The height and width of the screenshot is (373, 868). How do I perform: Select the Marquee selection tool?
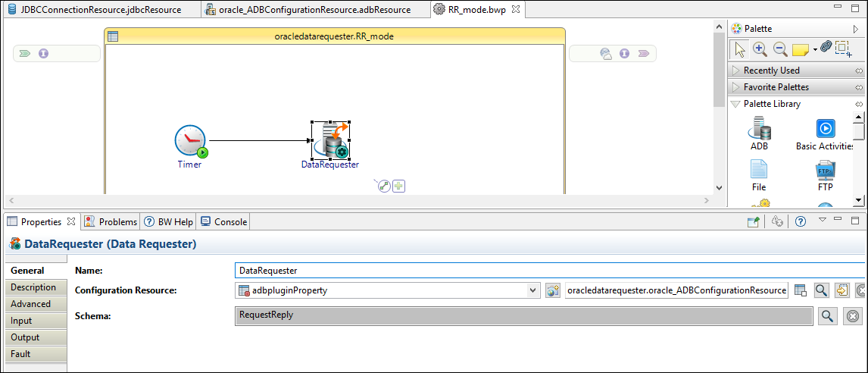tap(843, 49)
